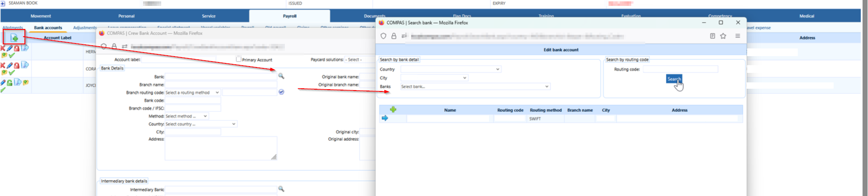Open the Allotments sub-tab
Viewport: 868px width, 196px height.
[x=13, y=28]
